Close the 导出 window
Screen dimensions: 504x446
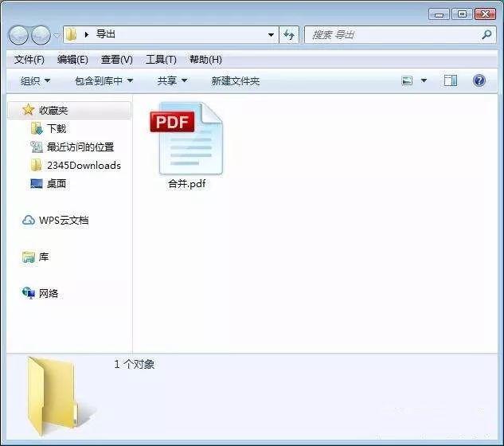tap(485, 14)
